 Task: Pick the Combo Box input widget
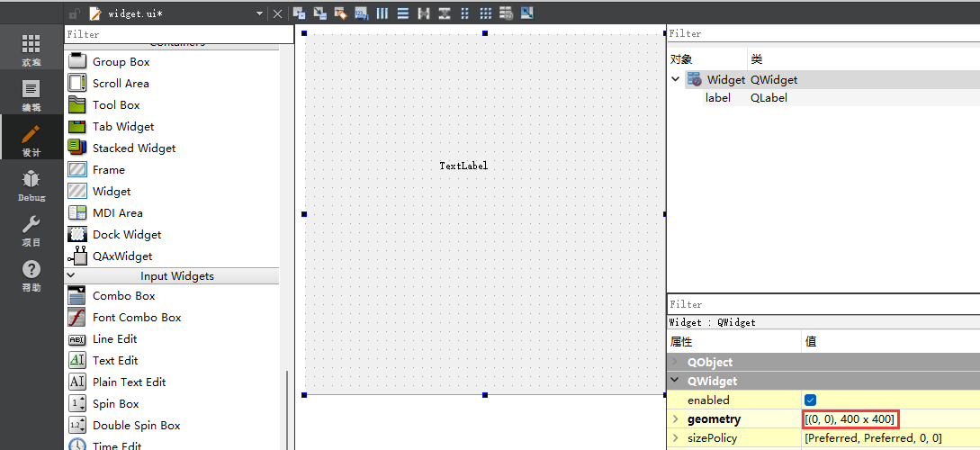(172, 295)
